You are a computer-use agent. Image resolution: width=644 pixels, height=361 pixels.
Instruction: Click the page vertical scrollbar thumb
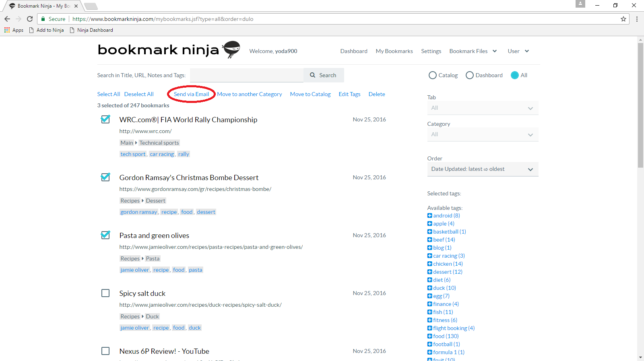pyautogui.click(x=640, y=105)
